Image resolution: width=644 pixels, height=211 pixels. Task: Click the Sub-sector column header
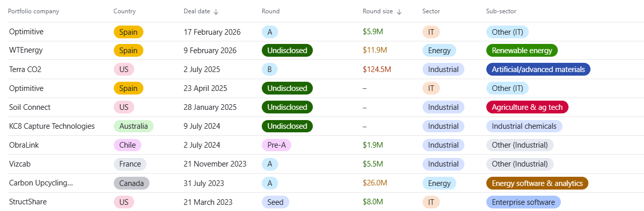coord(501,11)
